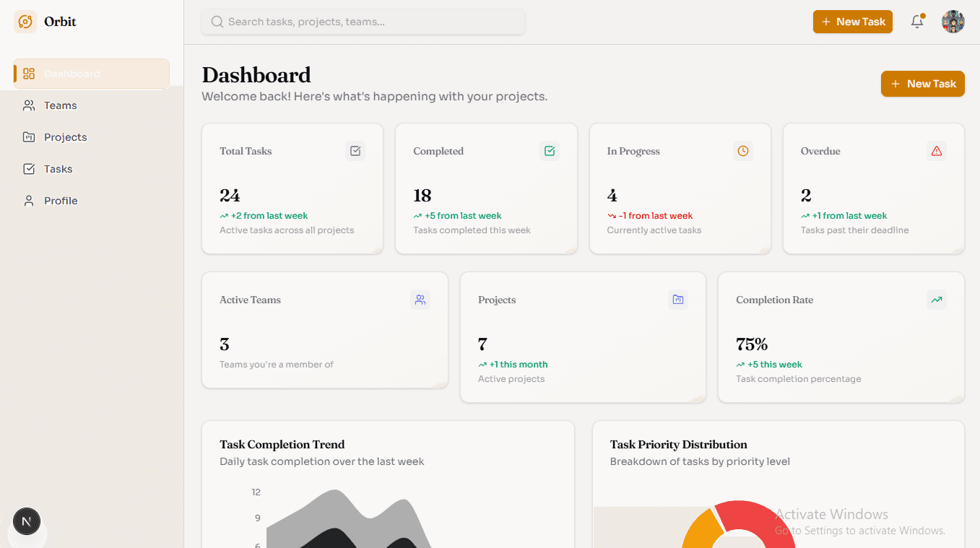Click the Completed card green check icon
The image size is (980, 548).
550,151
